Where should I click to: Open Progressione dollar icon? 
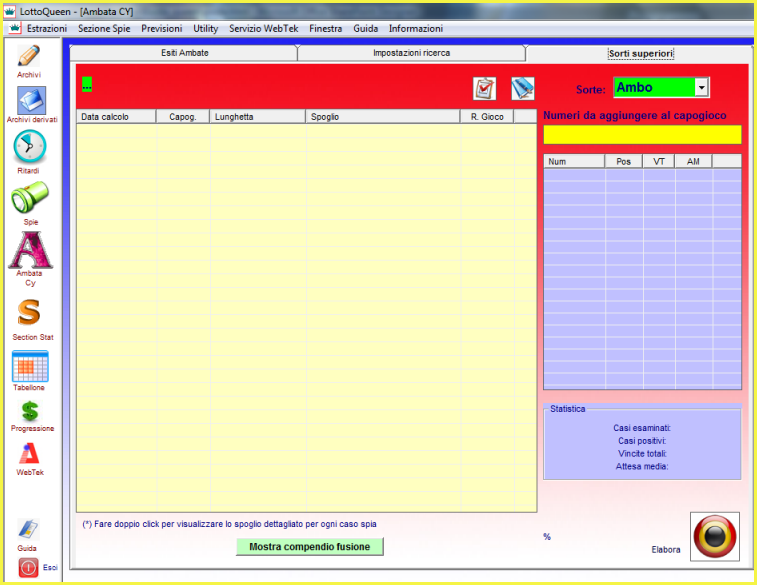[30, 411]
